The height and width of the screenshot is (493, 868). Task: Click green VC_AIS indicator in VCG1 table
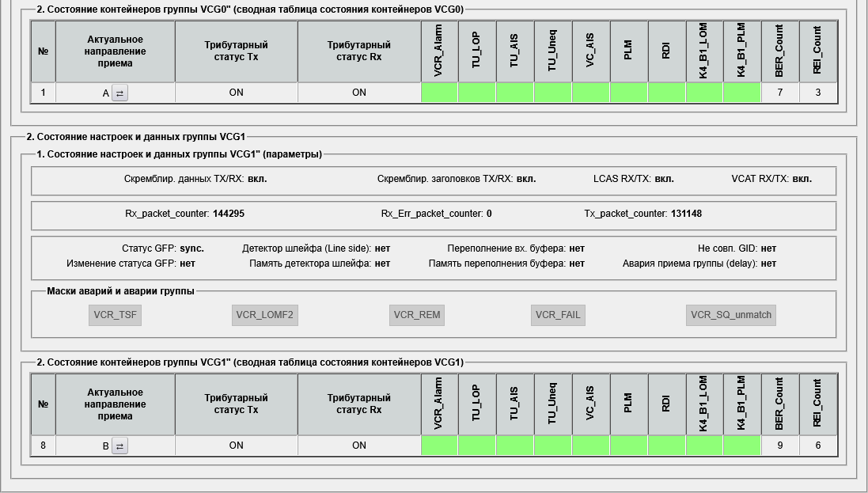[590, 446]
